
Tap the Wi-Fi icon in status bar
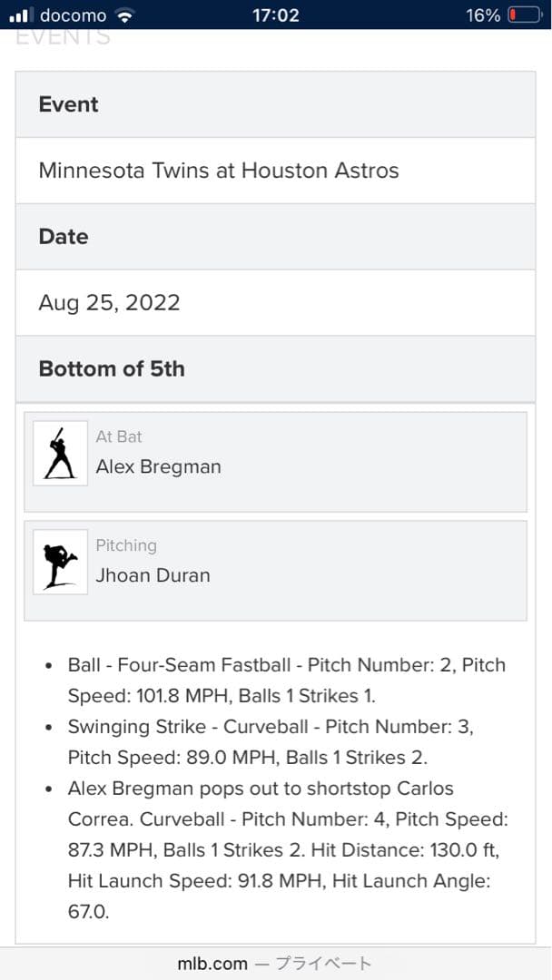pos(125,15)
